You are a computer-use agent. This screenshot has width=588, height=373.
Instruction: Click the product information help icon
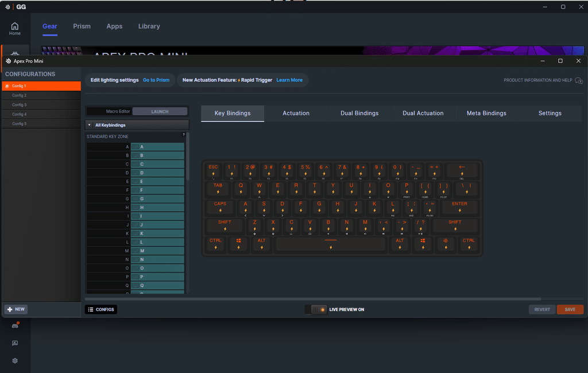tap(579, 80)
